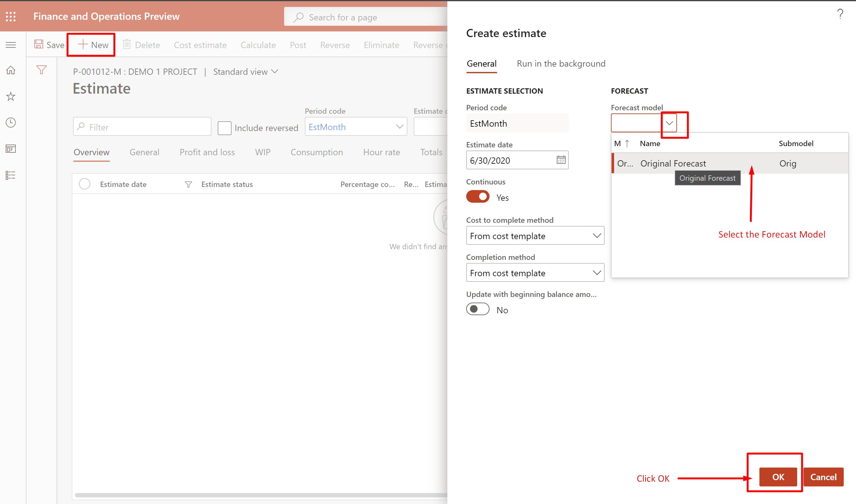The image size is (856, 504).
Task: Go to Home using the house icon
Action: pos(10,70)
